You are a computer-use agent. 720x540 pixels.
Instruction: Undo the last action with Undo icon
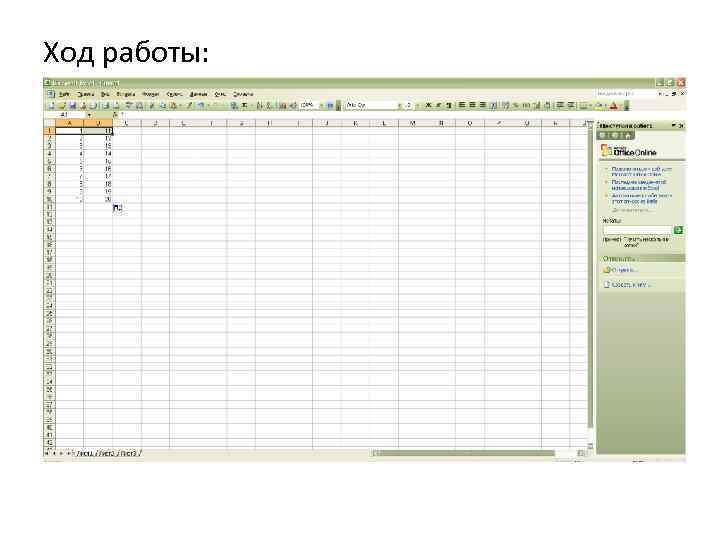pos(201,105)
